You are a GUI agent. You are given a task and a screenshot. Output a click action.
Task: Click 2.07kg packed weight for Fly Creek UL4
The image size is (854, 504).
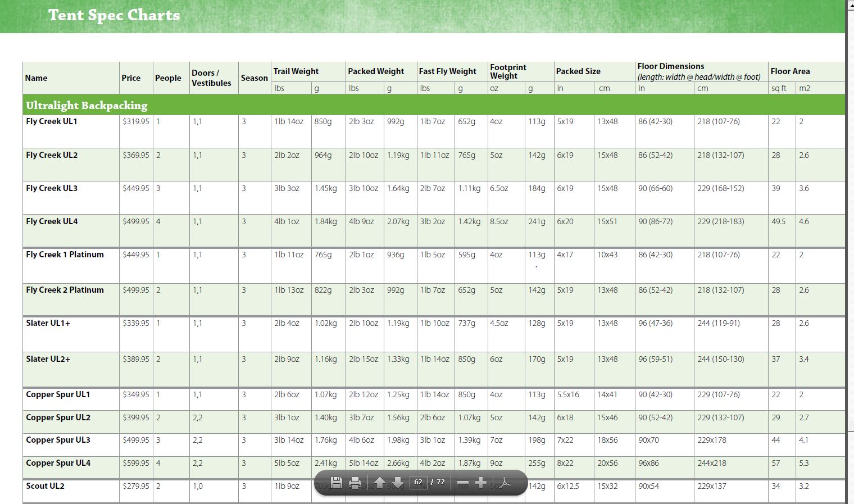398,221
